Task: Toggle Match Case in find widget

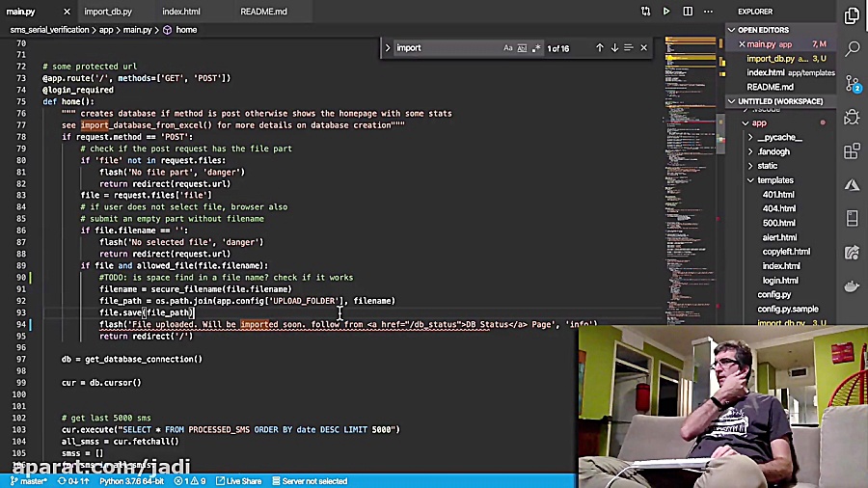Action: 508,47
